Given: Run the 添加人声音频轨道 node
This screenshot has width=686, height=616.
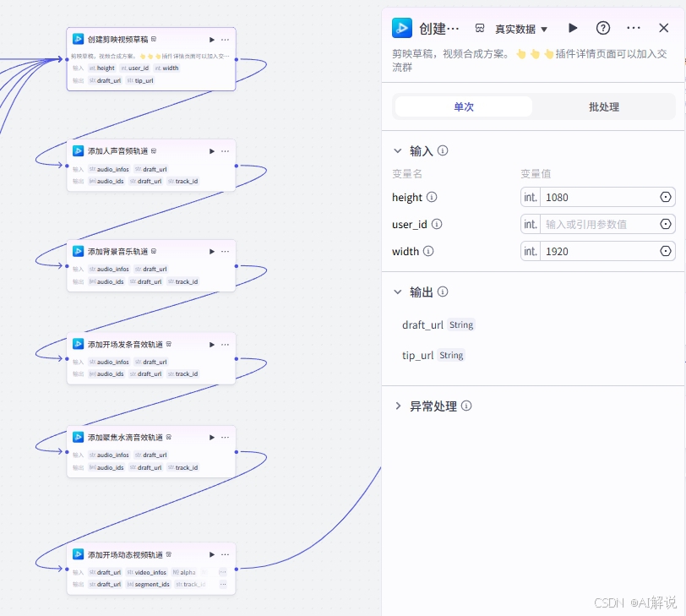Looking at the screenshot, I should [x=212, y=151].
